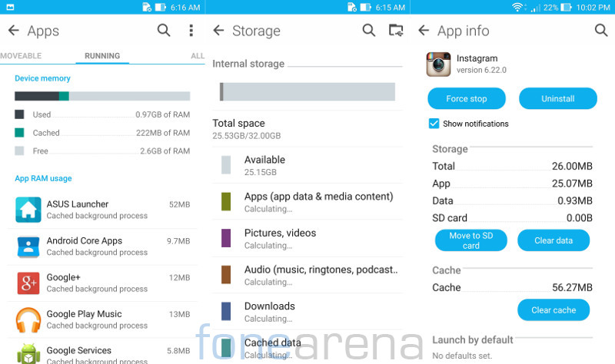Tap the purple Pictures, videos swatch

226,238
